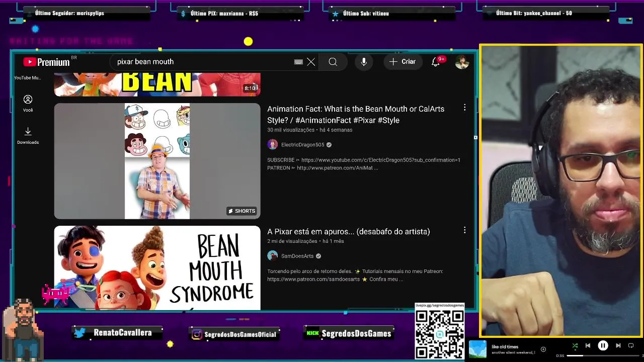Screen dimensions: 644x362
Task: Click the SHORTS badge on the thumbnail
Action: (x=242, y=211)
